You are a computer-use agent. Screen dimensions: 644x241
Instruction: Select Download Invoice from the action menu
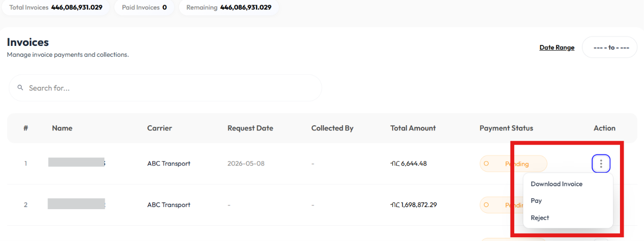pos(556,184)
